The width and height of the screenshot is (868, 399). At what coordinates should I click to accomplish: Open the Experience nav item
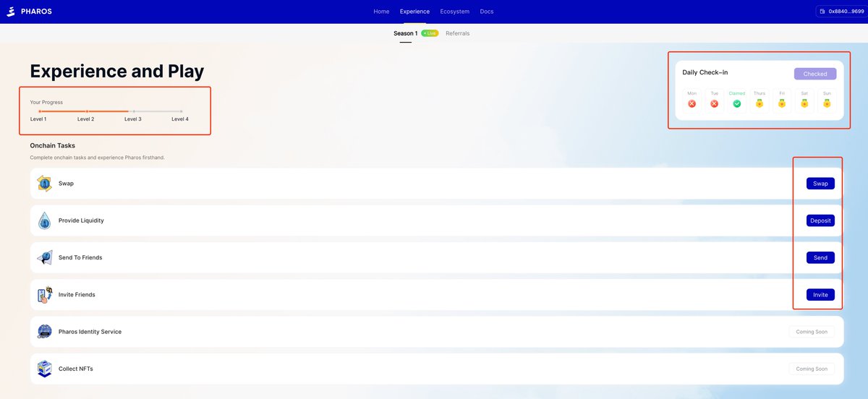(414, 12)
